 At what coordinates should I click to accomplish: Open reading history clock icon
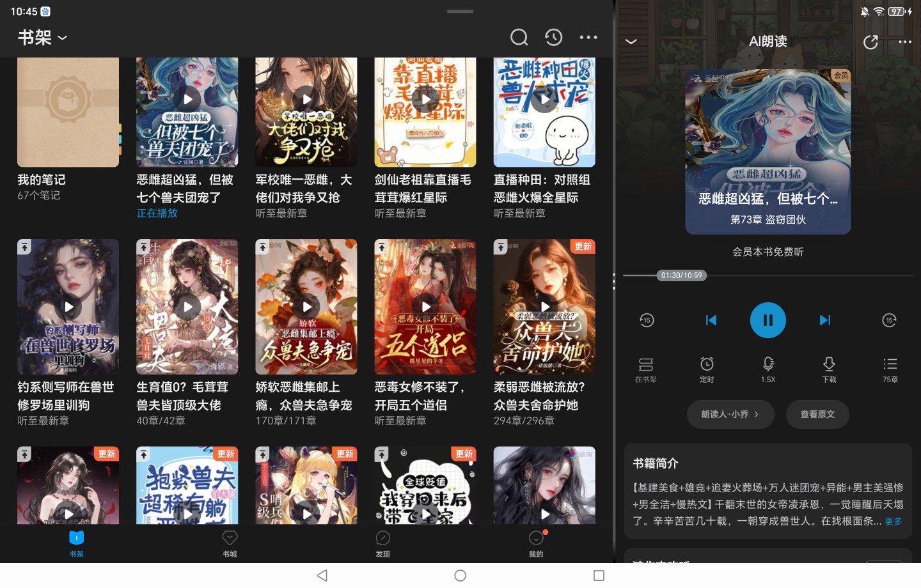point(553,37)
